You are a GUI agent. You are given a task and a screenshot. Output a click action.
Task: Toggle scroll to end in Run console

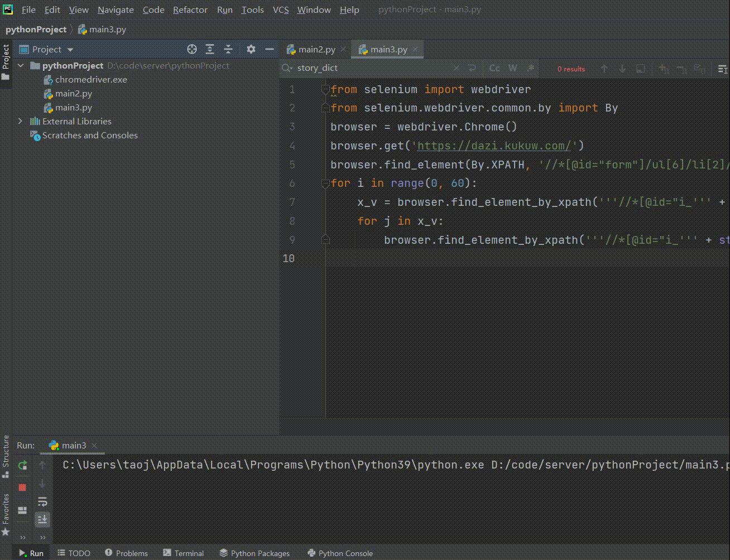pyautogui.click(x=42, y=520)
